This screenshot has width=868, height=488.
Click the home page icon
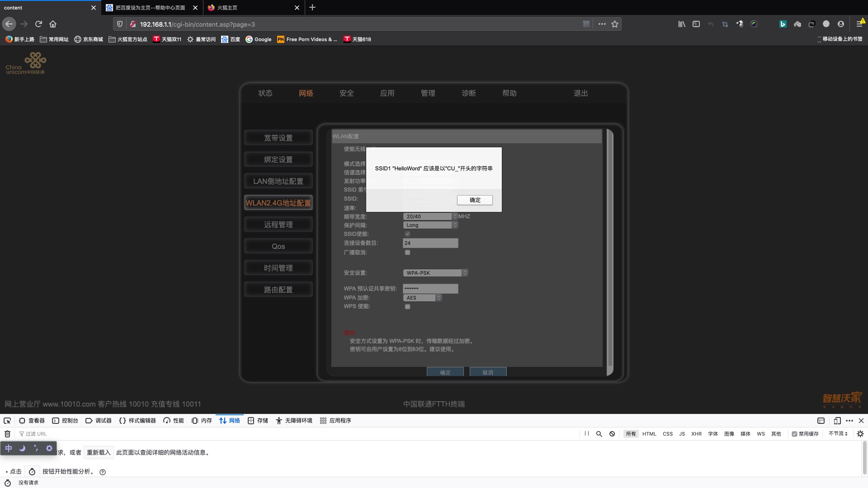(53, 24)
